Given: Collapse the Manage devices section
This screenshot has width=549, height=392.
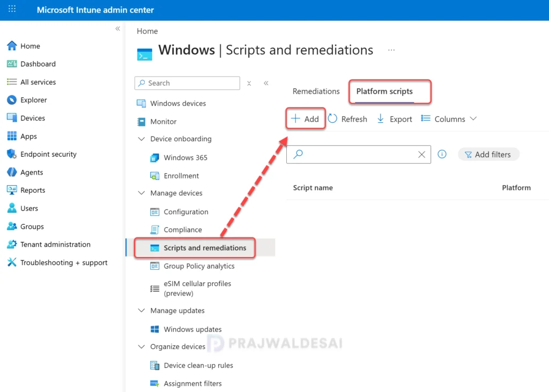Looking at the screenshot, I should coord(142,193).
